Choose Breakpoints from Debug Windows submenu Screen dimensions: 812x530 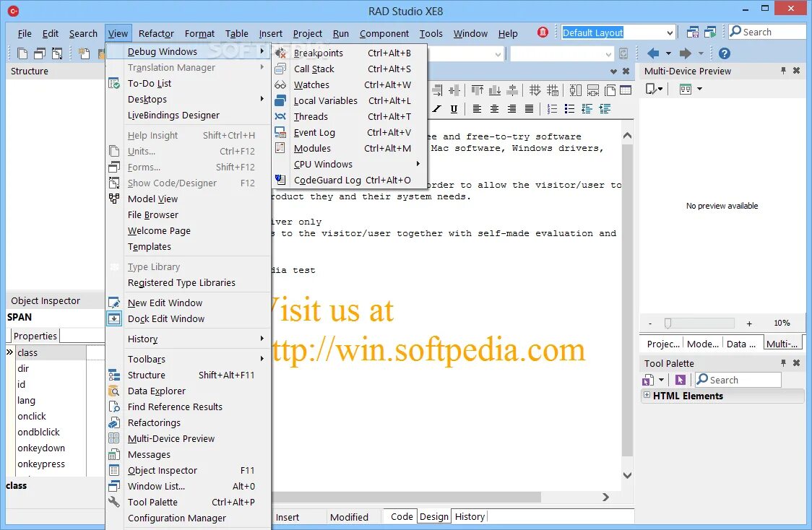(x=350, y=53)
